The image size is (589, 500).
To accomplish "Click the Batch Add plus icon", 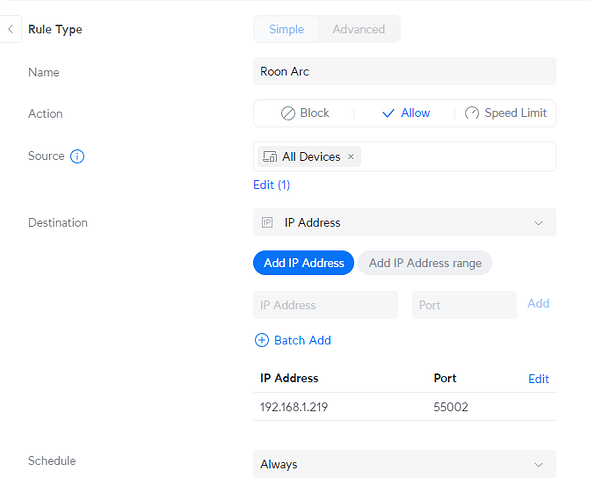I will (262, 340).
